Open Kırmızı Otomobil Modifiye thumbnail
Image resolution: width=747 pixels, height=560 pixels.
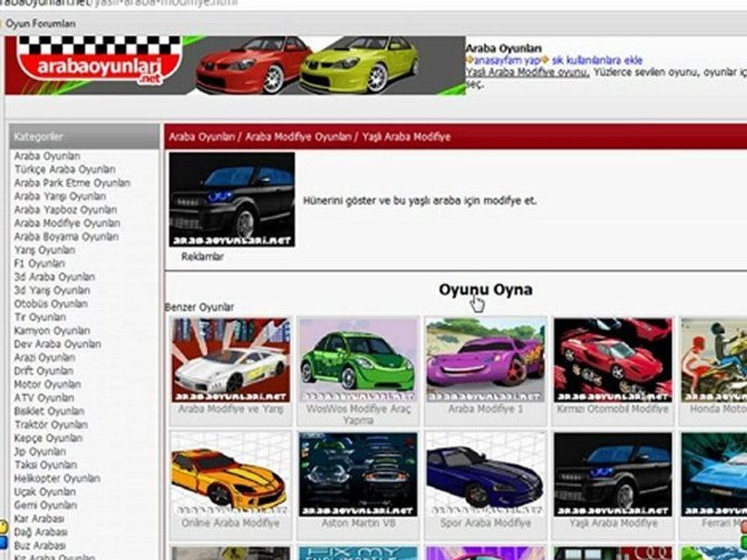(x=613, y=360)
